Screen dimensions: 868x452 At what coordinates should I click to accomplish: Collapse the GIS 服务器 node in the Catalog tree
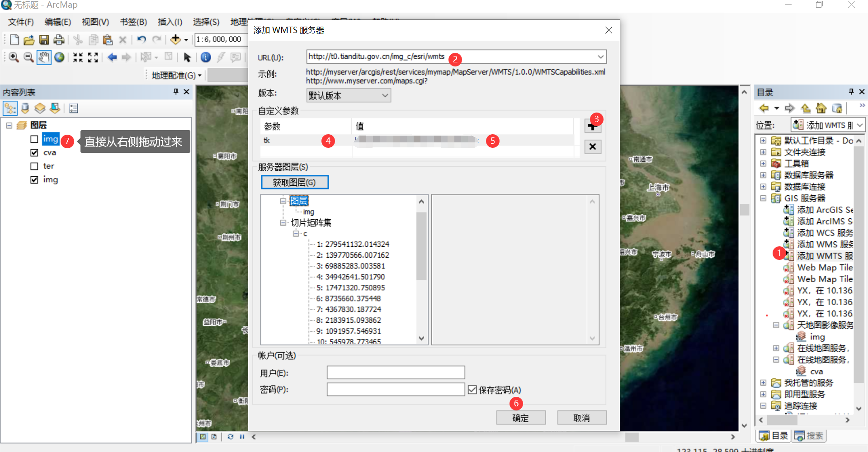coord(763,198)
